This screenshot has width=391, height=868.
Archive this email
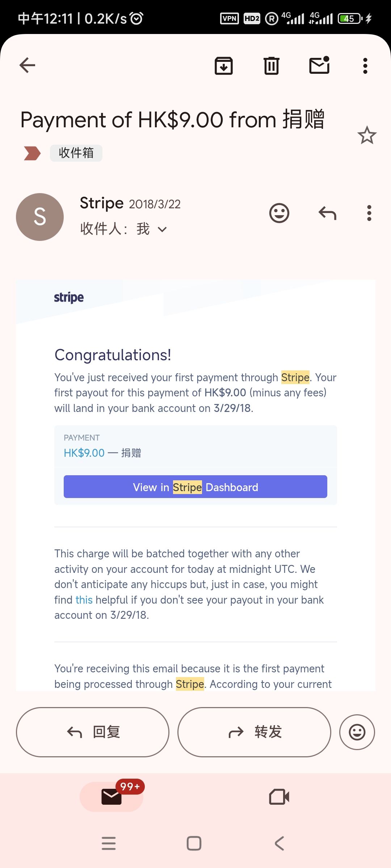click(224, 66)
